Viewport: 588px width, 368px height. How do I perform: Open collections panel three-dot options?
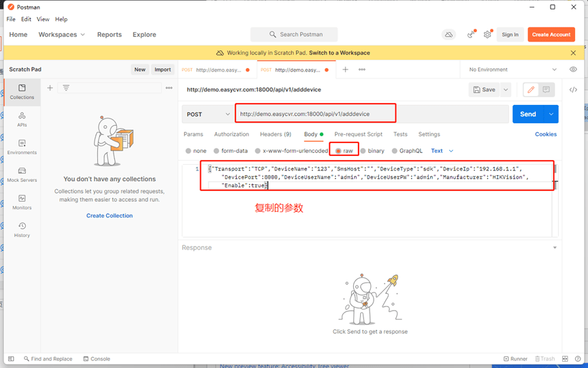pos(169,88)
